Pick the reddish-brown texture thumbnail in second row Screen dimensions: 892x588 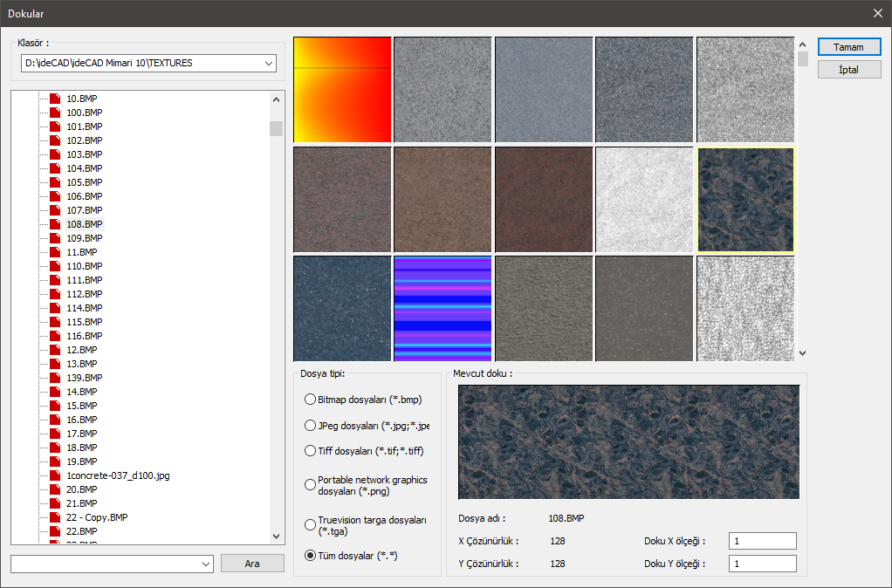[543, 199]
